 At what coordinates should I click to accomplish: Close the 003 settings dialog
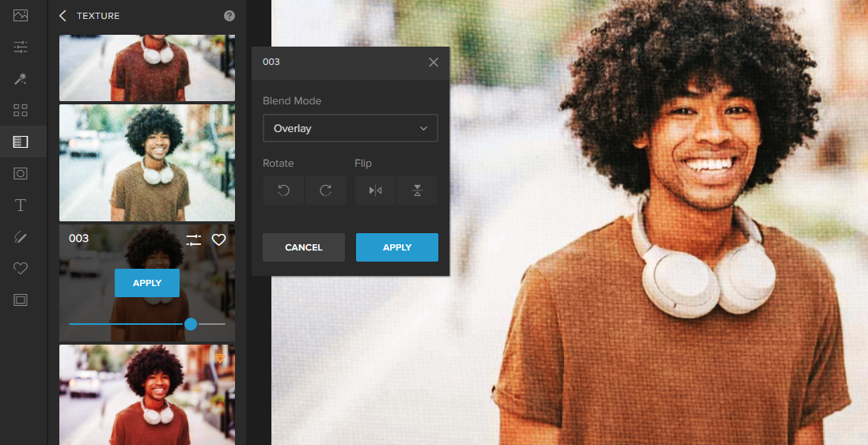point(434,62)
